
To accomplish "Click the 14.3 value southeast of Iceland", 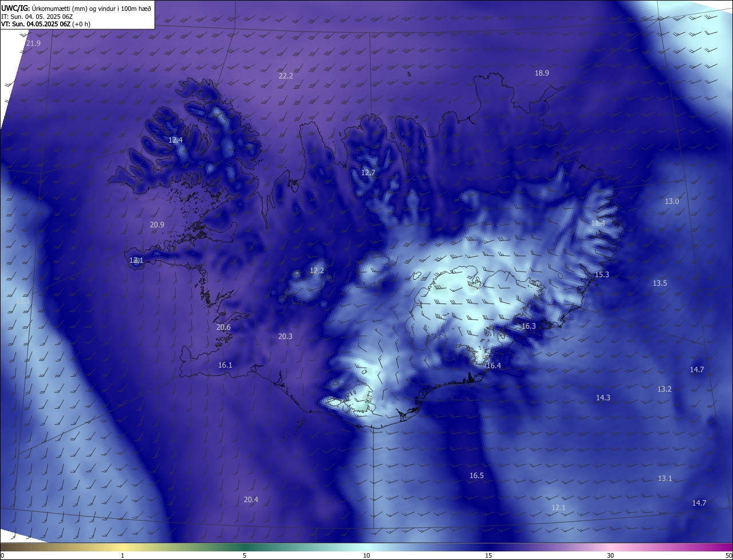I will [x=603, y=397].
